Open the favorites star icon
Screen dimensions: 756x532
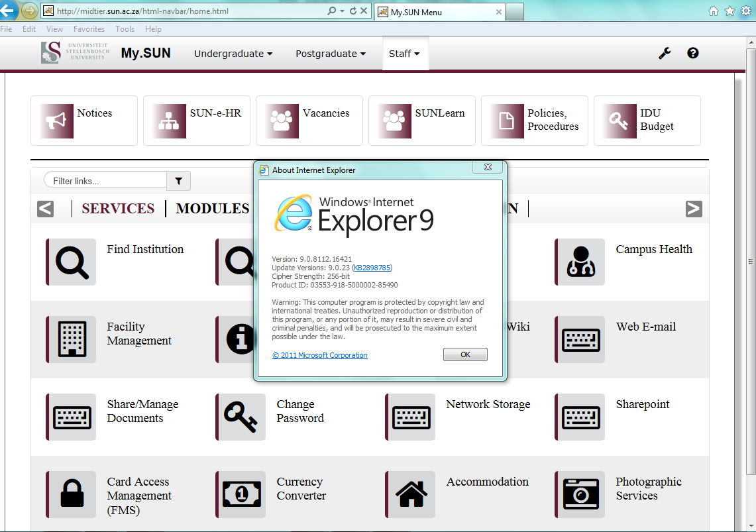(x=730, y=11)
